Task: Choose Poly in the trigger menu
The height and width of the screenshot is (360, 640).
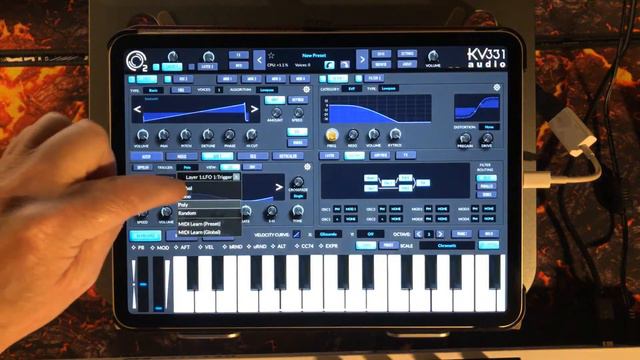Action: pyautogui.click(x=209, y=205)
